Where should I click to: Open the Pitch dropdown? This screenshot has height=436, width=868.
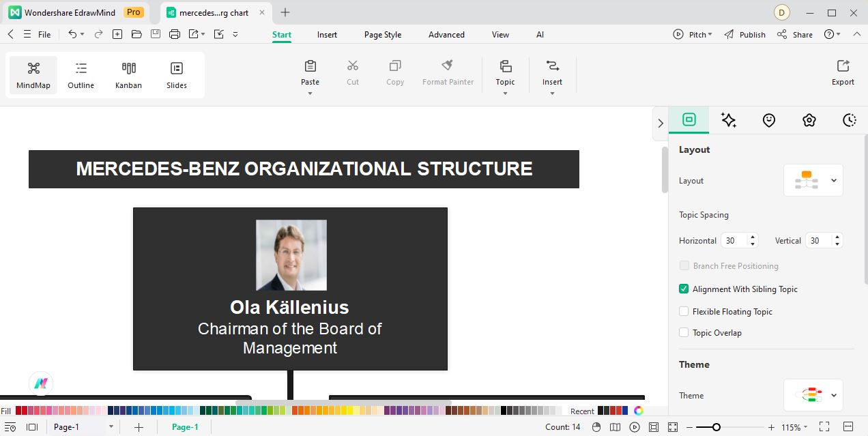pyautogui.click(x=692, y=34)
